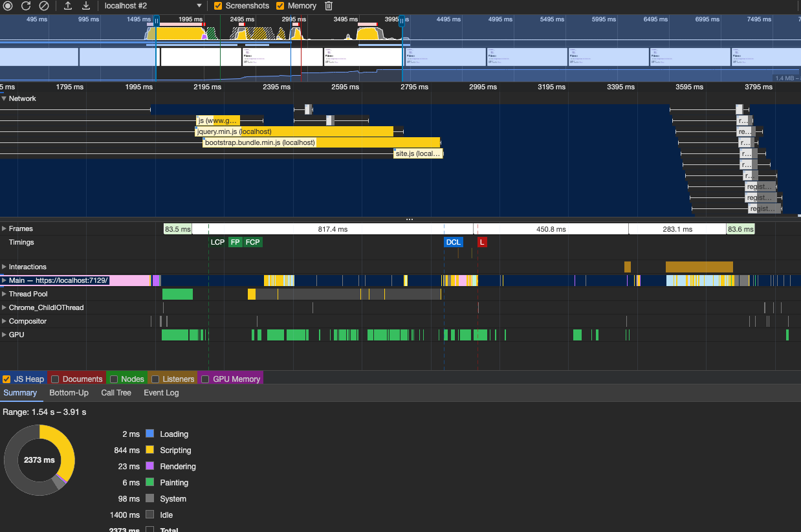This screenshot has width=801, height=532.
Task: Toggle the JS Heap checkbox
Action: [7, 379]
